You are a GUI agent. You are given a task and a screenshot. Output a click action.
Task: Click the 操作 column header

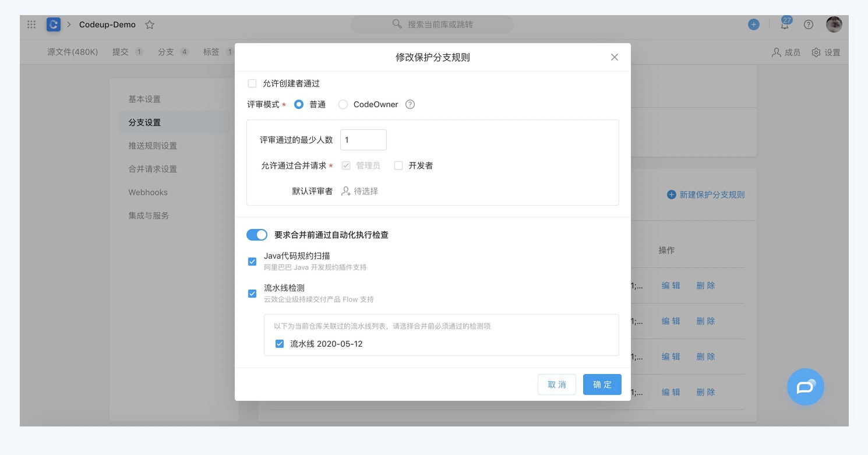[x=666, y=250]
